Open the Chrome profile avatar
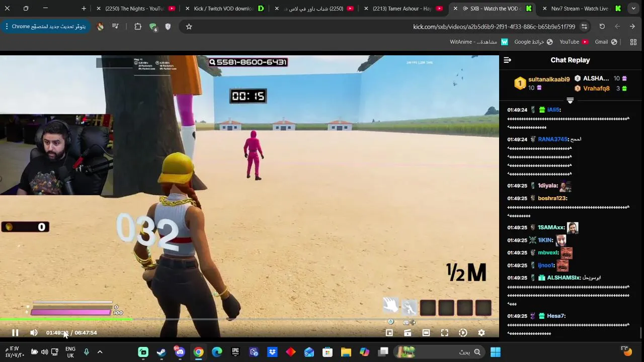 (100, 27)
